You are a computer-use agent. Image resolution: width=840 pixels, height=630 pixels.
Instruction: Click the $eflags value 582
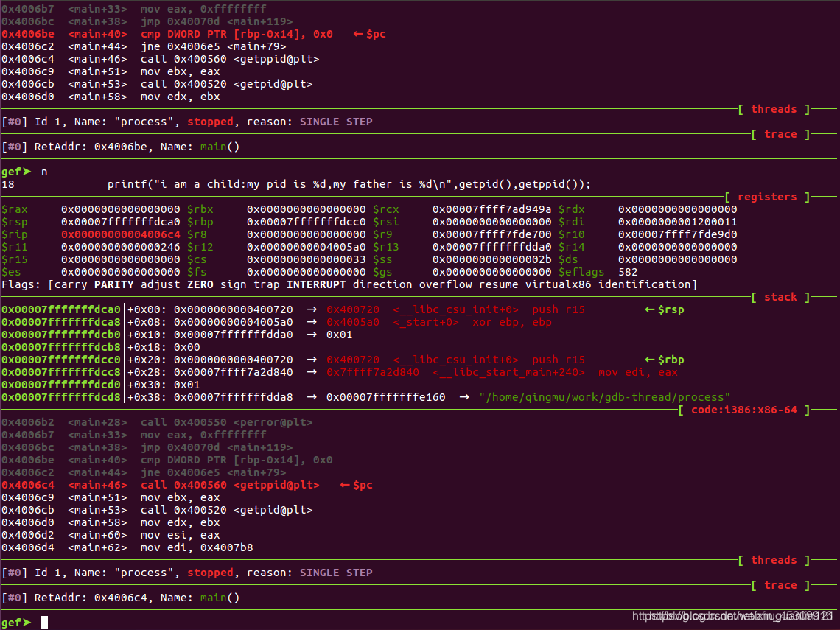(x=628, y=272)
